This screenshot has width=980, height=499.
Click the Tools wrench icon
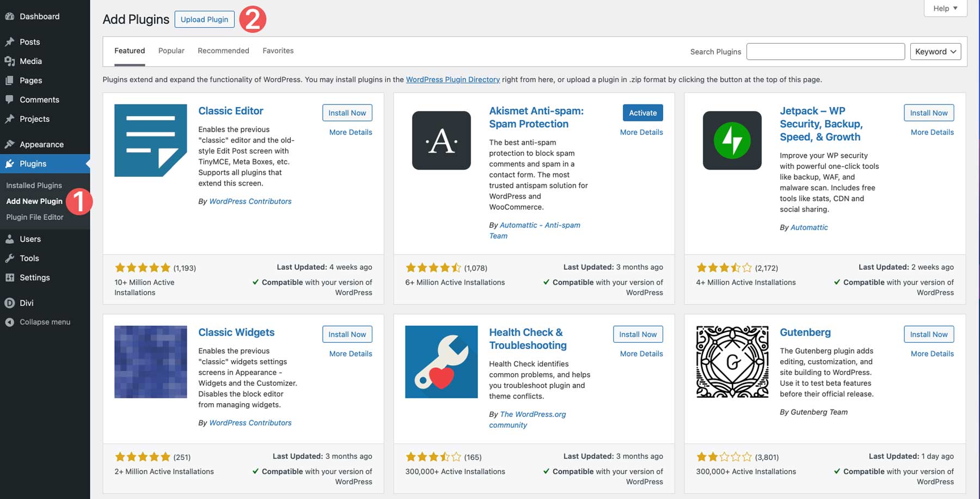[9, 258]
